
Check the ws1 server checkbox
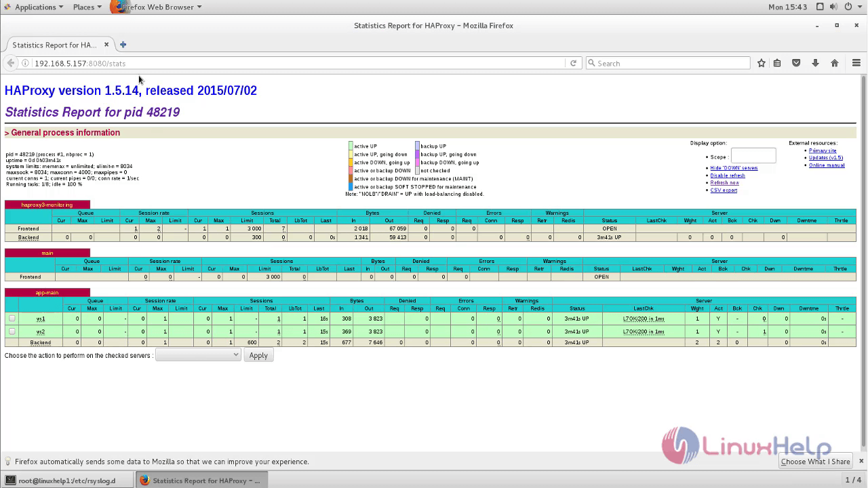12,319
